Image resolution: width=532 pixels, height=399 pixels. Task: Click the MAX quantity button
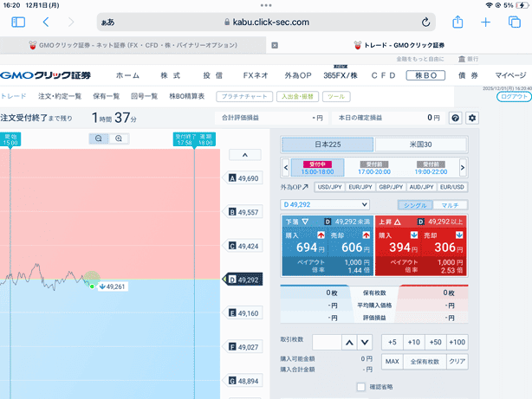click(393, 362)
